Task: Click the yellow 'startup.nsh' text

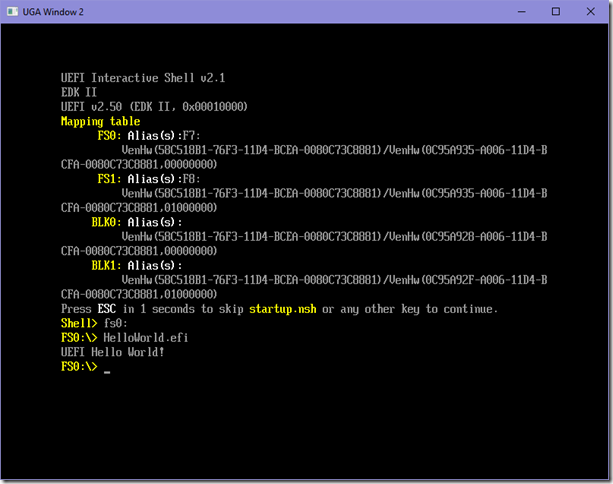Action: pos(283,309)
